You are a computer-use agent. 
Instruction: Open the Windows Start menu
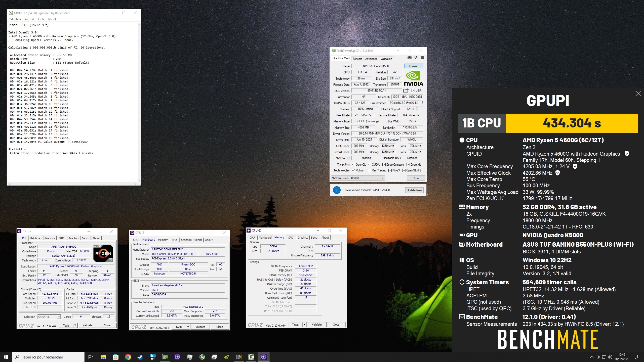6,357
